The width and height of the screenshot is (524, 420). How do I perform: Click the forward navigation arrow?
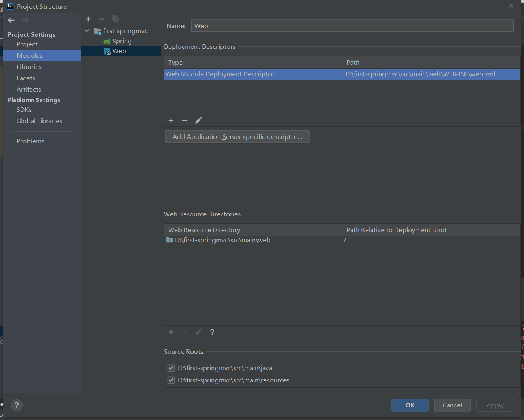point(25,20)
